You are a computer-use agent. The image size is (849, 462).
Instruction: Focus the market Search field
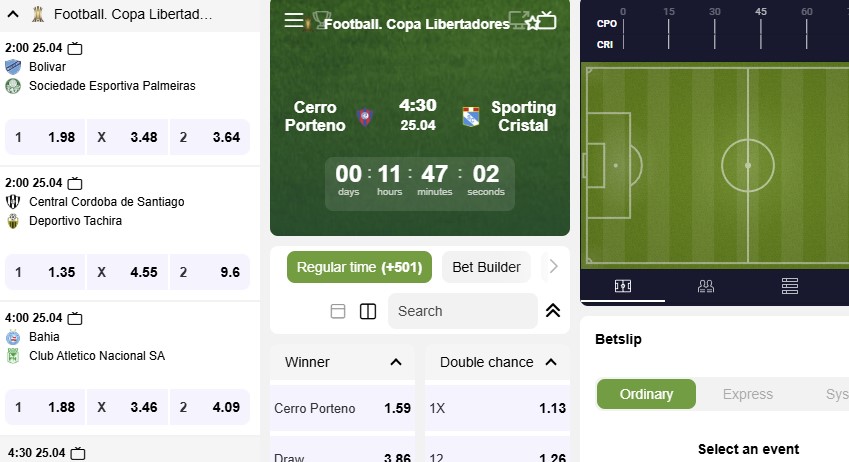pyautogui.click(x=462, y=311)
